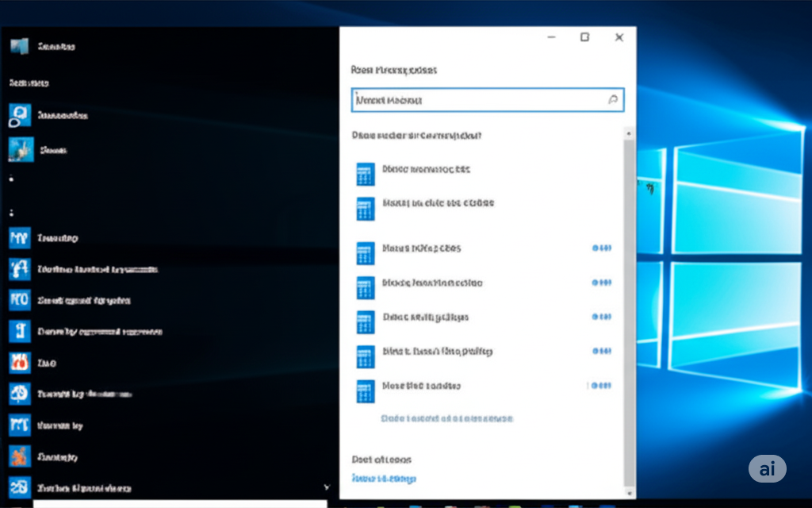Minimize the white search window
Screen dimensions: 812x508
point(552,37)
